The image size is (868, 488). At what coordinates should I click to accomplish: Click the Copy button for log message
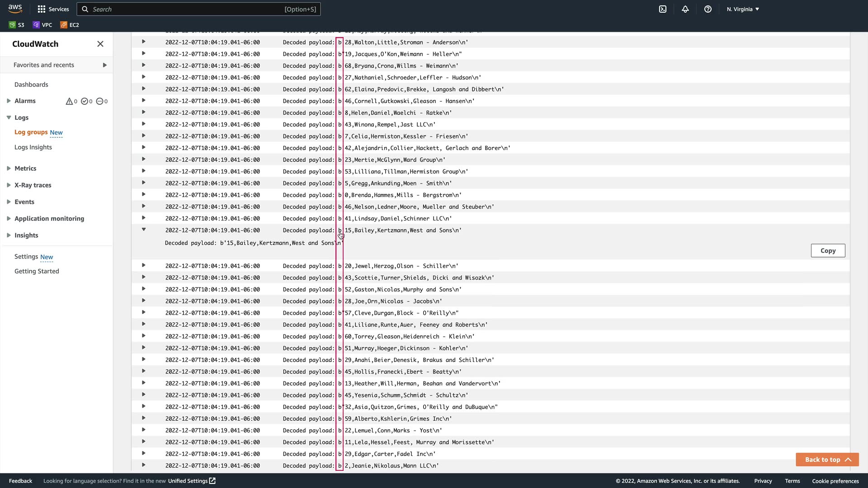tap(828, 251)
